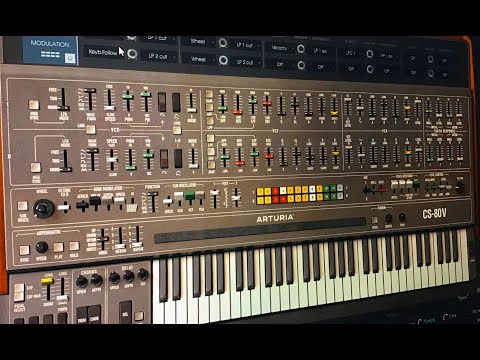
Task: Click amount knob beside the upper Wheel source
Action: pyautogui.click(x=223, y=43)
